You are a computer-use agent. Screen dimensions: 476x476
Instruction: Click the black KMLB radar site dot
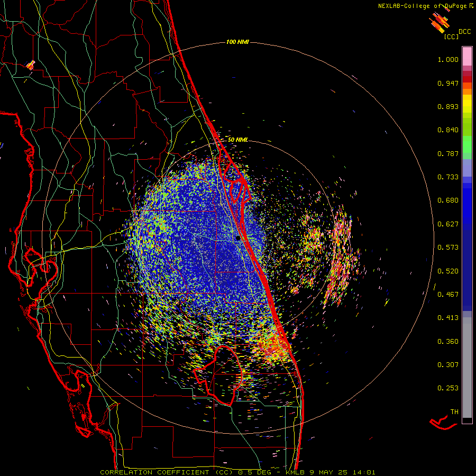(238, 239)
